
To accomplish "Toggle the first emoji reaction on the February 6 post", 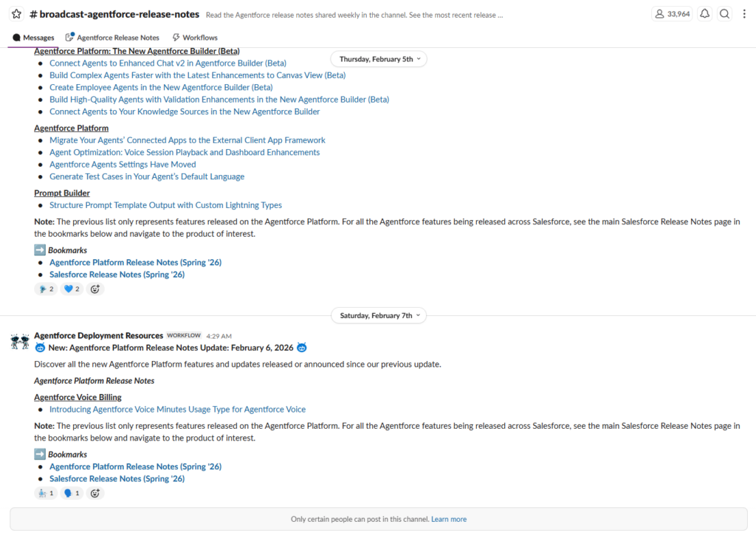I will tap(46, 493).
